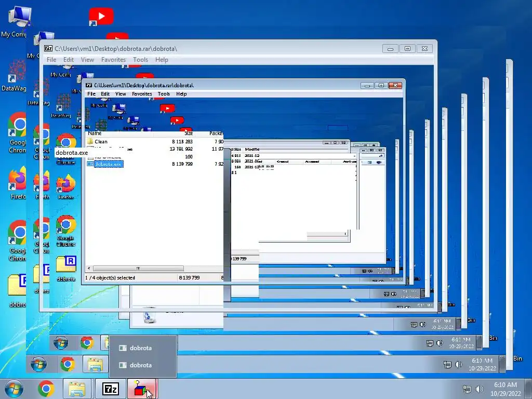This screenshot has height=399, width=532.
Task: Open Google Chrome from the bottom taskbar
Action: [x=46, y=389]
